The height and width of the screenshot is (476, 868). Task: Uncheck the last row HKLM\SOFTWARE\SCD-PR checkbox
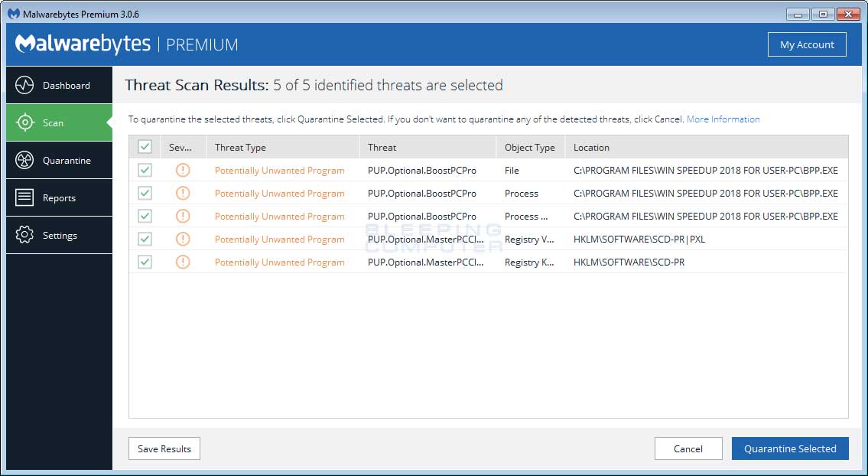click(x=145, y=262)
